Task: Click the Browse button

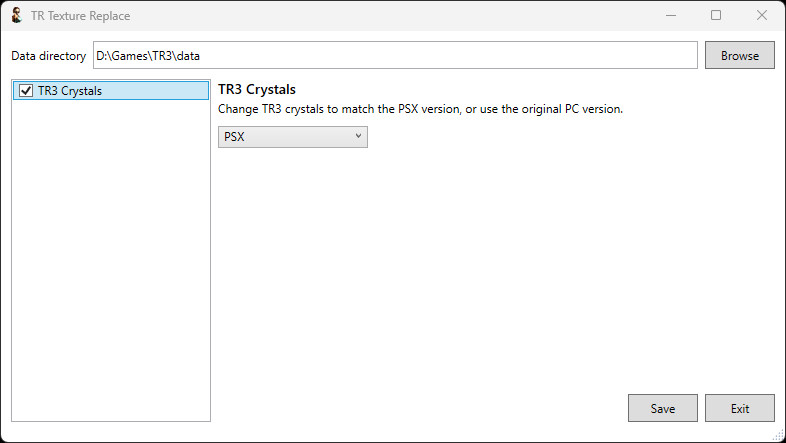Action: [739, 56]
